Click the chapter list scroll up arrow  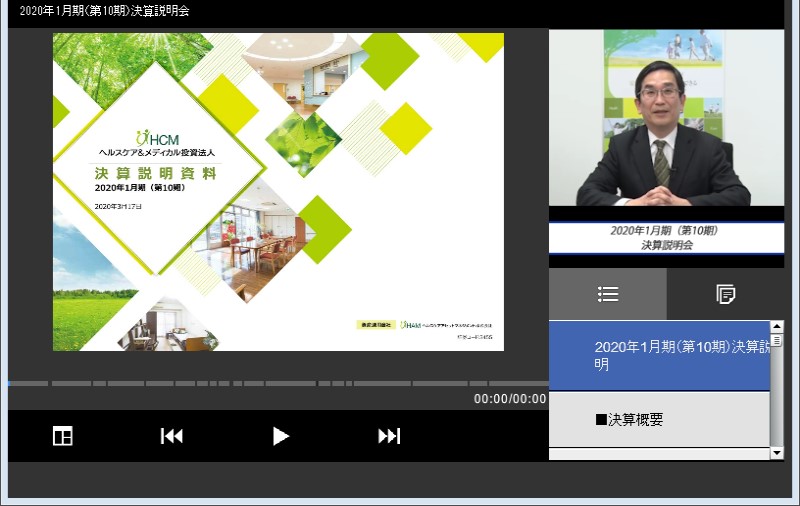[777, 326]
